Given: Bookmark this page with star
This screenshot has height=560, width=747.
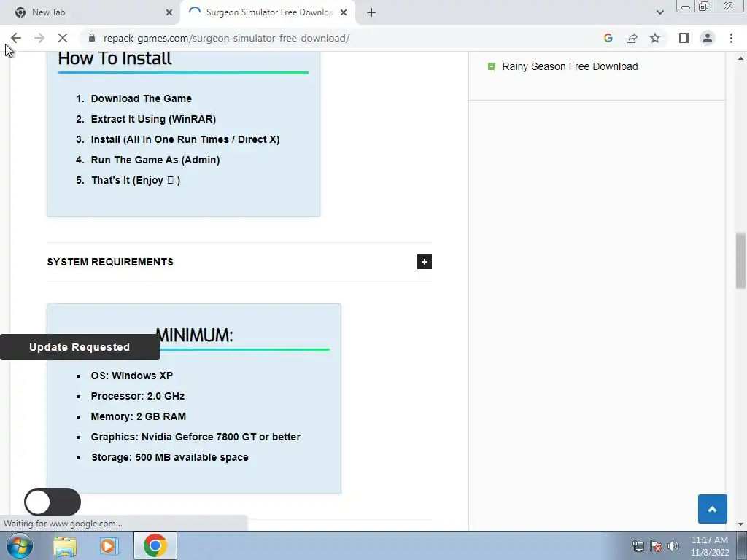Looking at the screenshot, I should click(655, 38).
